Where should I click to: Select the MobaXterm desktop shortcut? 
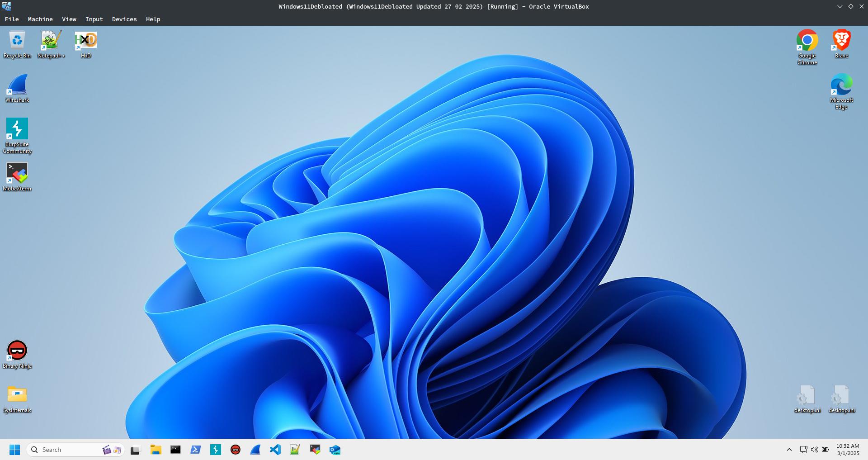[x=17, y=177]
